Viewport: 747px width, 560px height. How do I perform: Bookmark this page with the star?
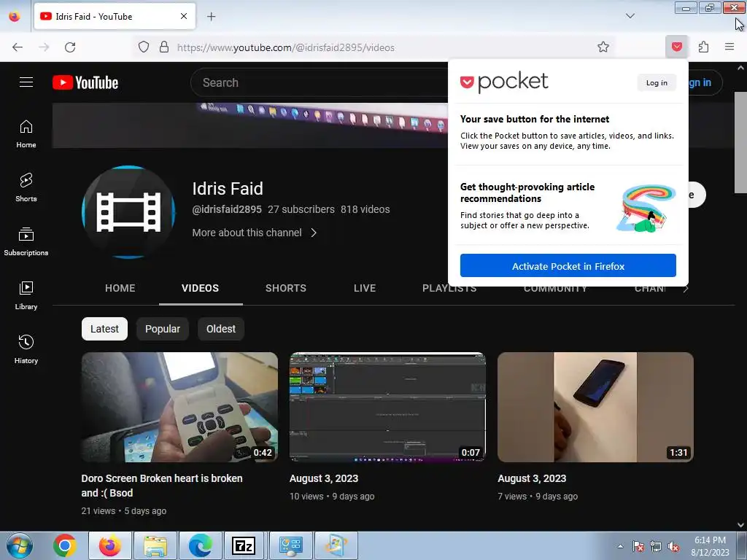603,47
